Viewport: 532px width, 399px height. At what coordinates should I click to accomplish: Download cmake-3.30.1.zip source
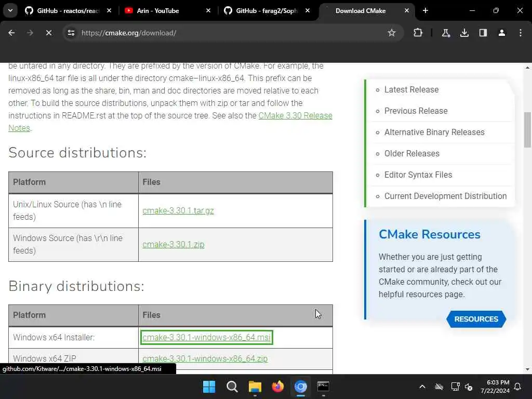[x=174, y=245]
